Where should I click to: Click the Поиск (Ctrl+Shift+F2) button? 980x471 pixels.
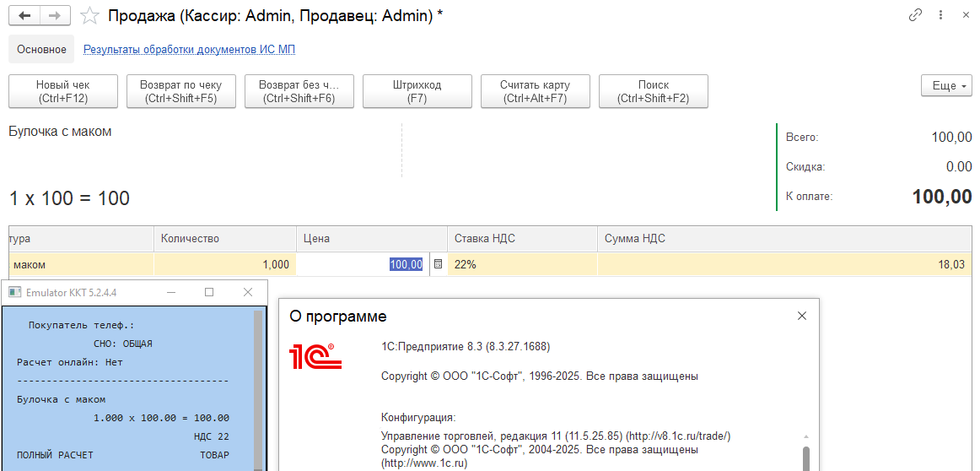click(654, 91)
